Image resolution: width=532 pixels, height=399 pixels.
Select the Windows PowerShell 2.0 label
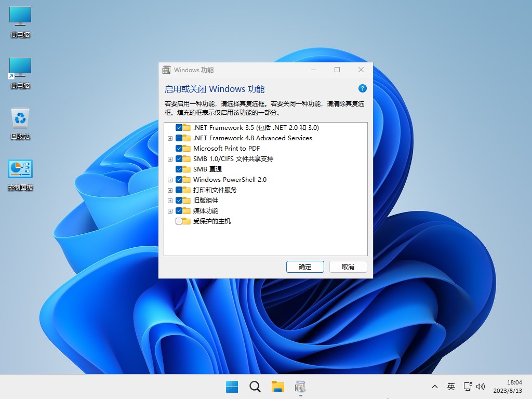(230, 179)
